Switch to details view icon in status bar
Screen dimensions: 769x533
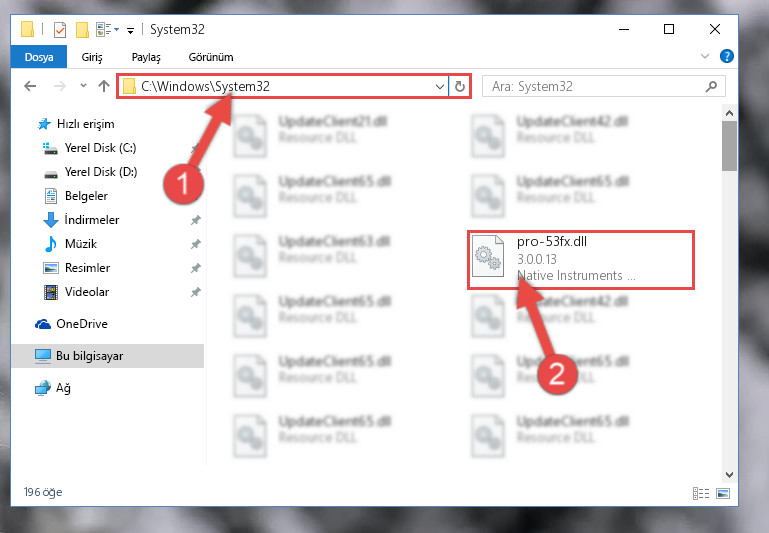point(701,493)
